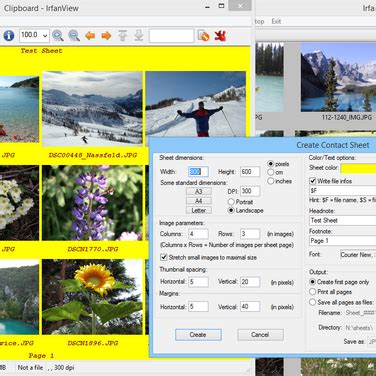Select the 112-1240_IMG.JPG mountain lake thumbnail

[338, 77]
